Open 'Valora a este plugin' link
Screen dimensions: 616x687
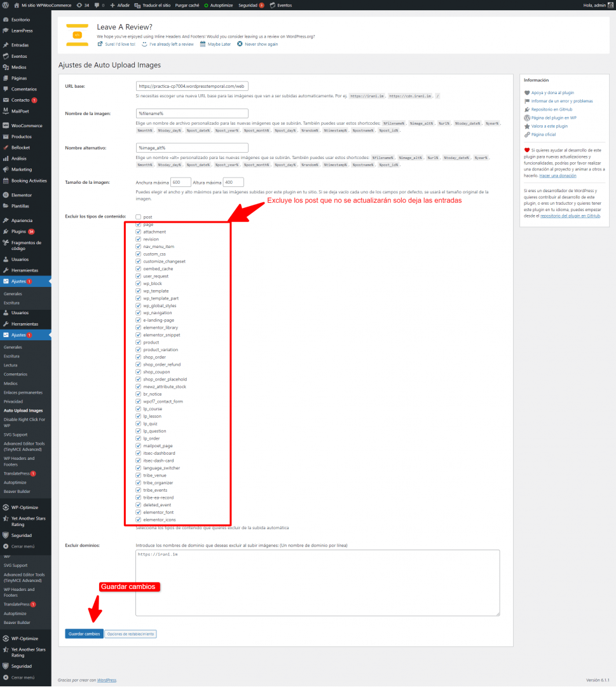click(549, 126)
